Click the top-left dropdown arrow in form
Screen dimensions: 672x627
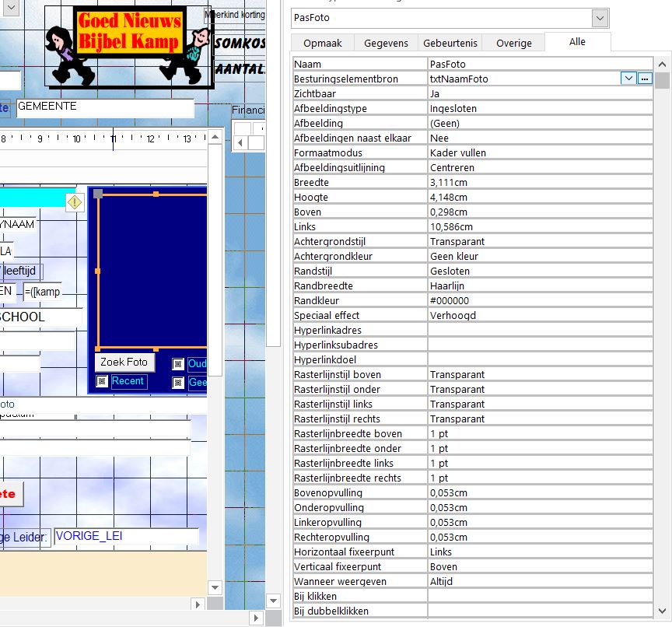pyautogui.click(x=11, y=7)
